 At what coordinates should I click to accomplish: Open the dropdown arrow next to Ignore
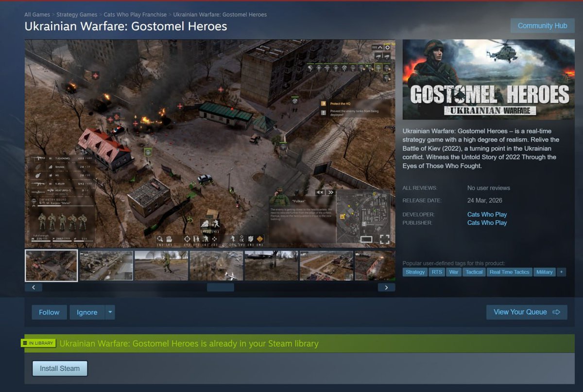(x=110, y=312)
